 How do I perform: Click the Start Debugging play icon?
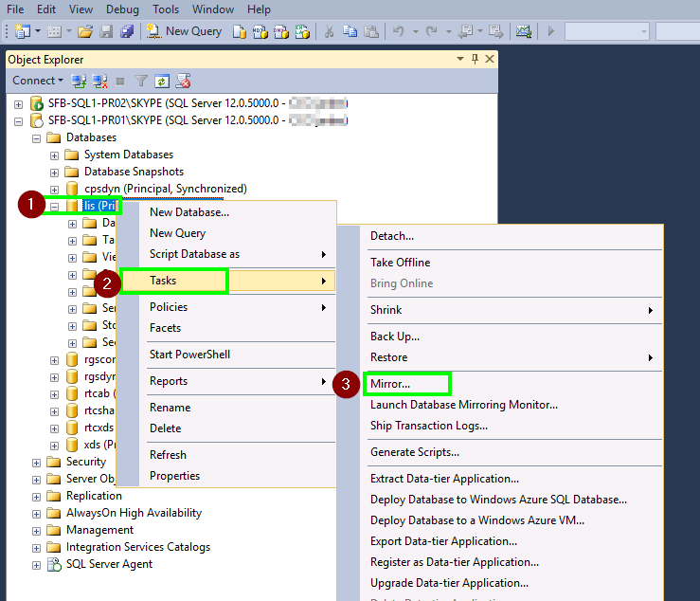point(551,31)
